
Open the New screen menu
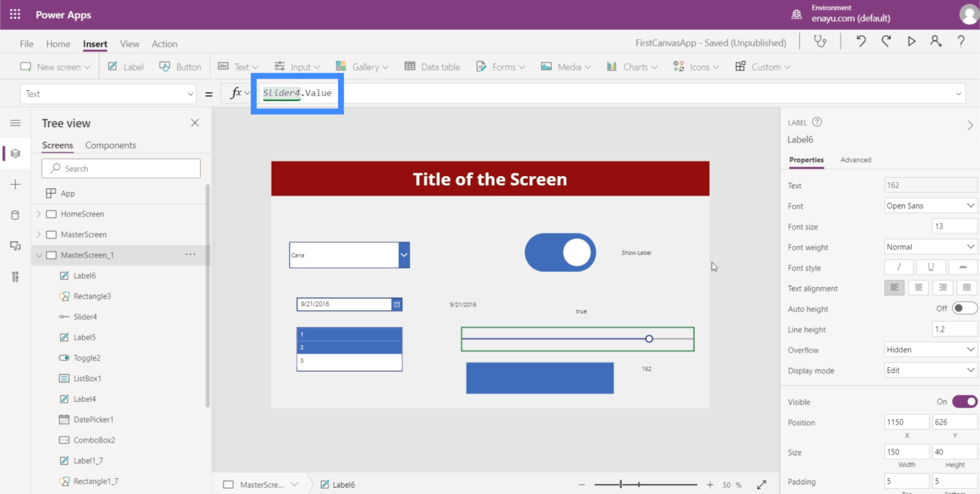pos(55,66)
